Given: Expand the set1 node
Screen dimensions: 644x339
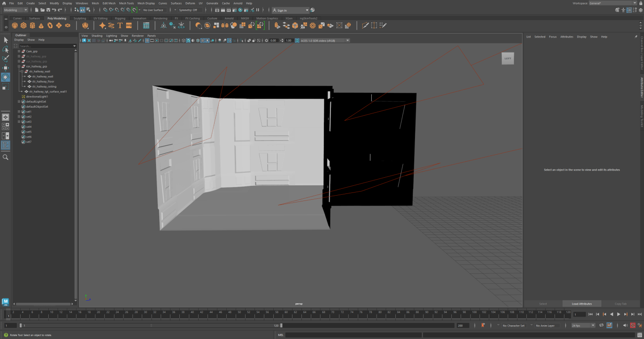Looking at the screenshot, I should [19, 112].
